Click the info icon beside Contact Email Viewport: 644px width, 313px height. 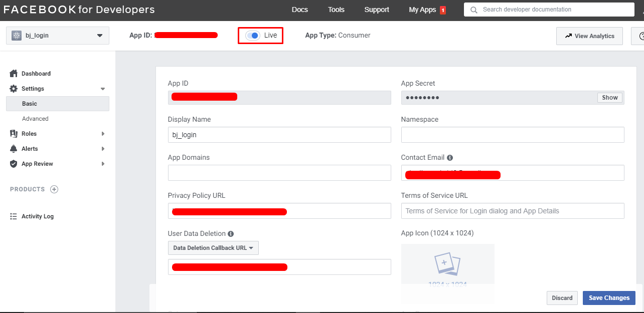click(449, 157)
